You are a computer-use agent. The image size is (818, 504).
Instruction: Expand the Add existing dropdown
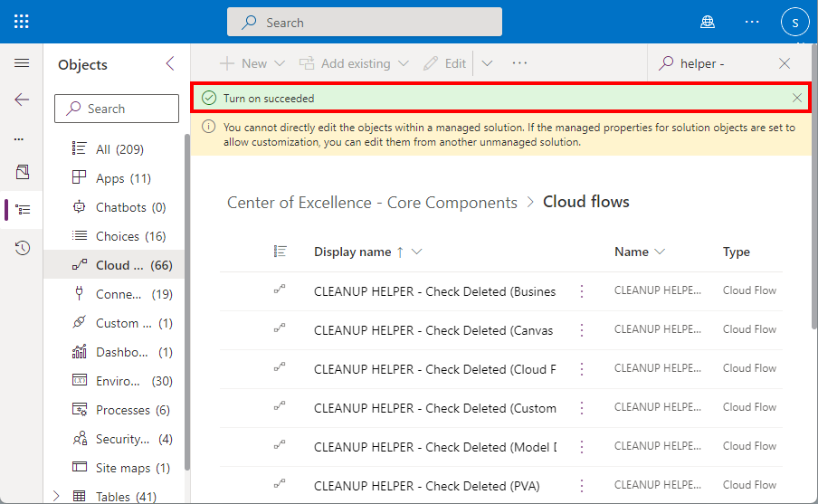coord(404,63)
